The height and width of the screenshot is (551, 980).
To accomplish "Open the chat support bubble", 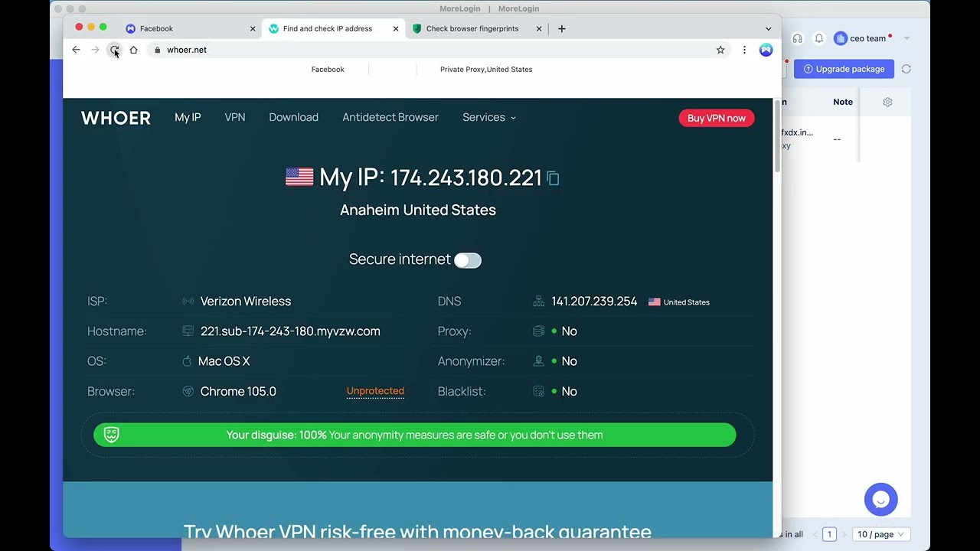I will point(880,500).
